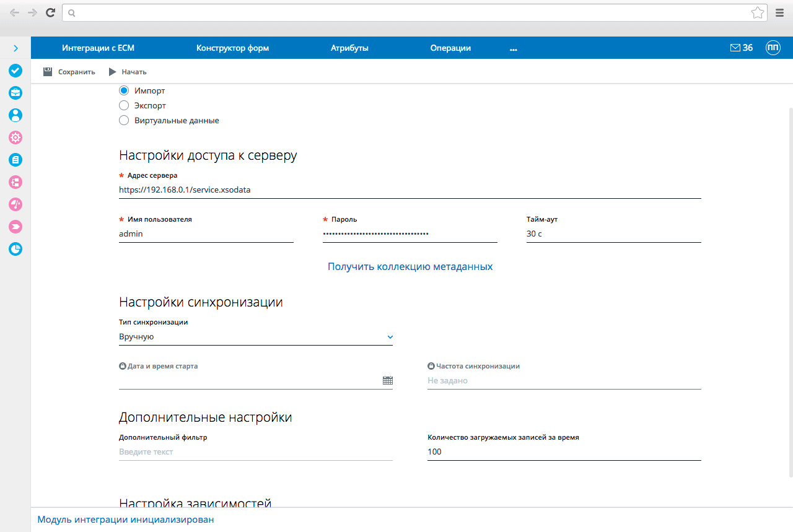Click the user profile sidebar icon

[x=15, y=115]
